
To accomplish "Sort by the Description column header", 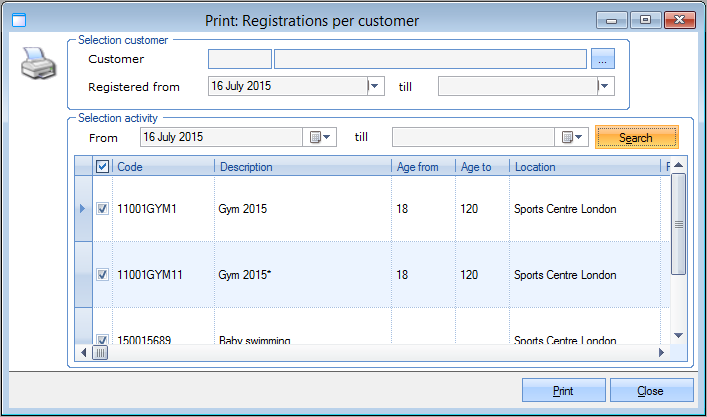I will pos(302,167).
